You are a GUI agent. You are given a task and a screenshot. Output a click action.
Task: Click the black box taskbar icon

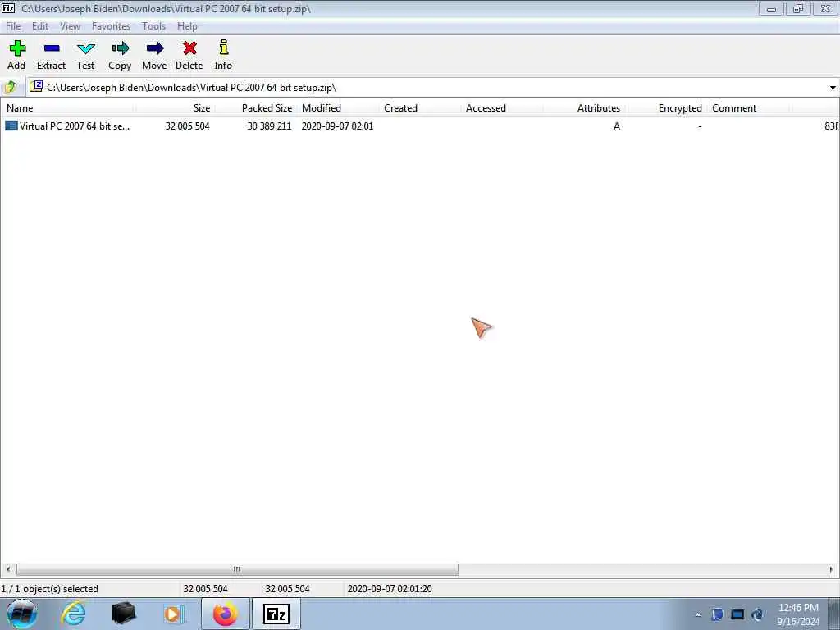tap(123, 614)
